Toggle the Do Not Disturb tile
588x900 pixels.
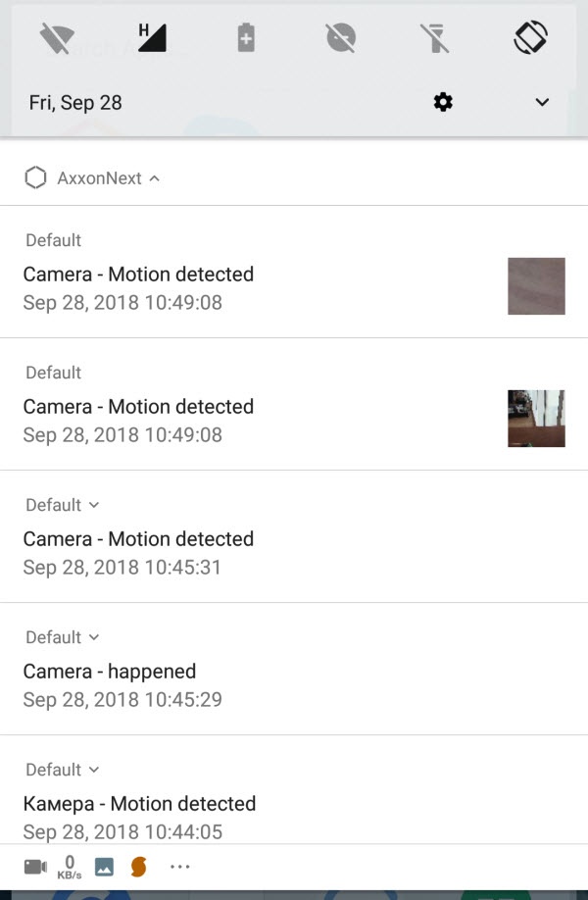(x=340, y=39)
